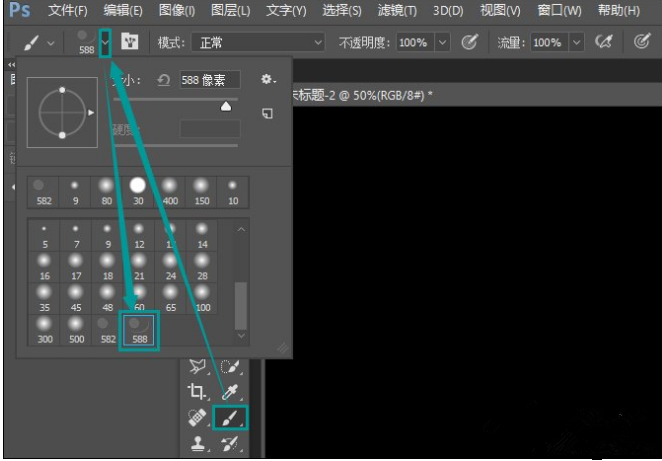662x461 pixels.
Task: Choose recent brush 150
Action: pos(202,193)
